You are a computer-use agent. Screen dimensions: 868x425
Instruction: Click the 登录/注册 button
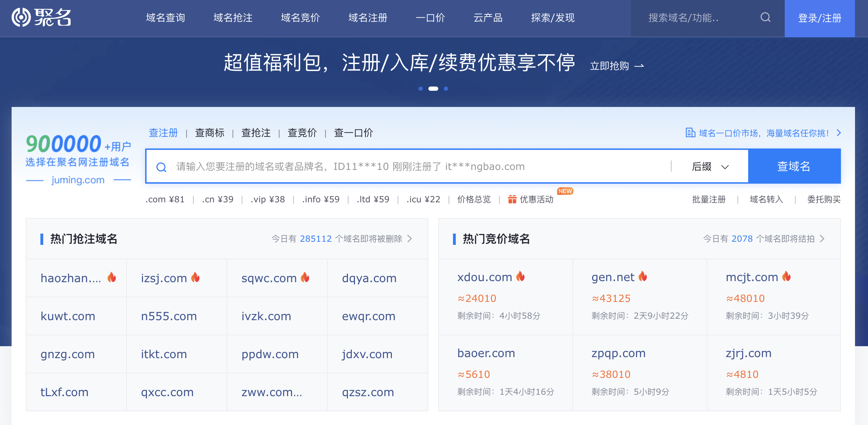820,18
